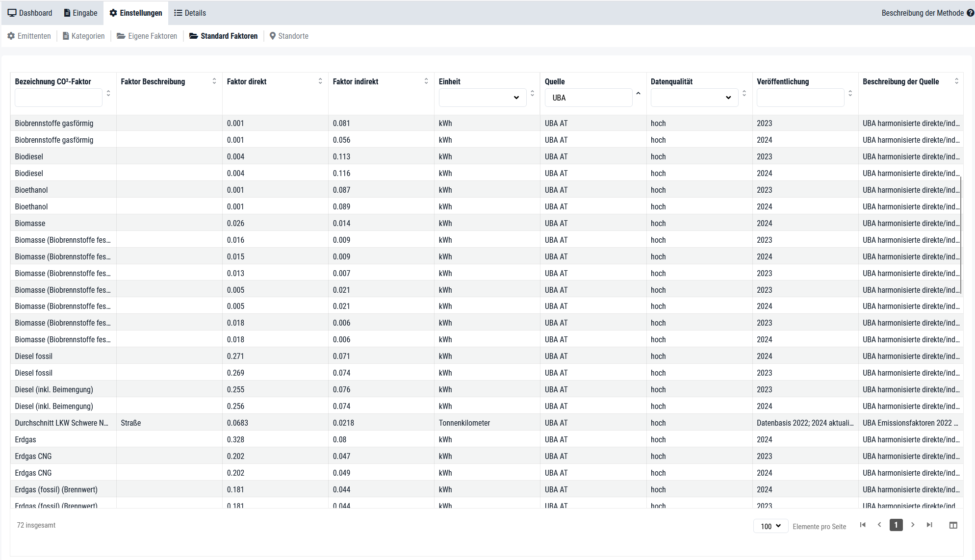Select page 1 in pagination

click(x=896, y=525)
